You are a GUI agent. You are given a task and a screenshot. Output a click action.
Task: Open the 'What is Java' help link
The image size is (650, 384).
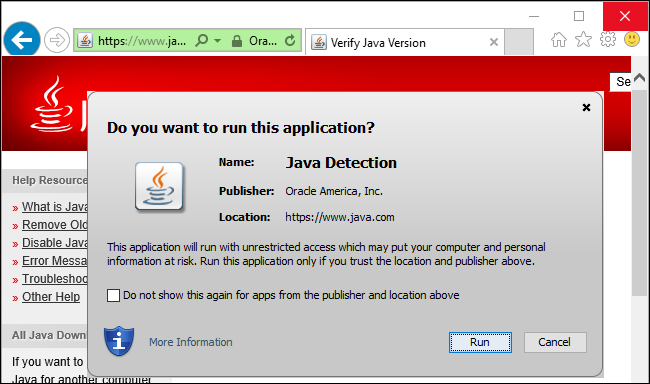pos(55,207)
